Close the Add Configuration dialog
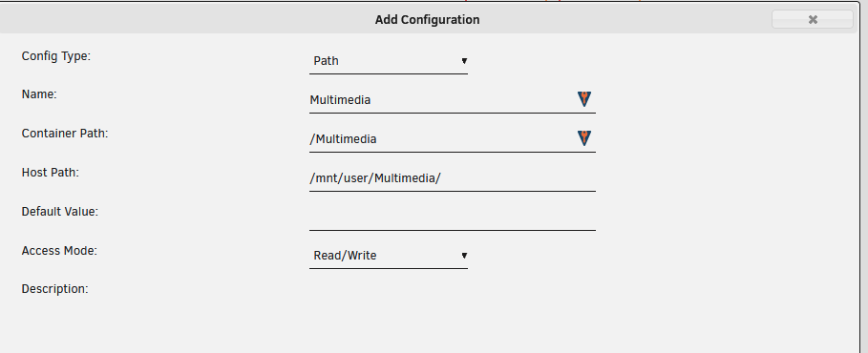 coord(812,19)
